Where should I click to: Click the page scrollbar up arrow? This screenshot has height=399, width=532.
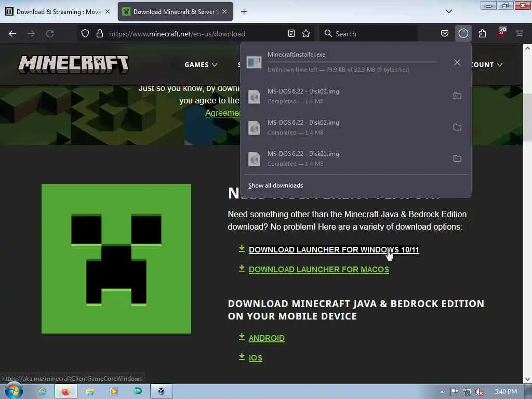pyautogui.click(x=527, y=48)
